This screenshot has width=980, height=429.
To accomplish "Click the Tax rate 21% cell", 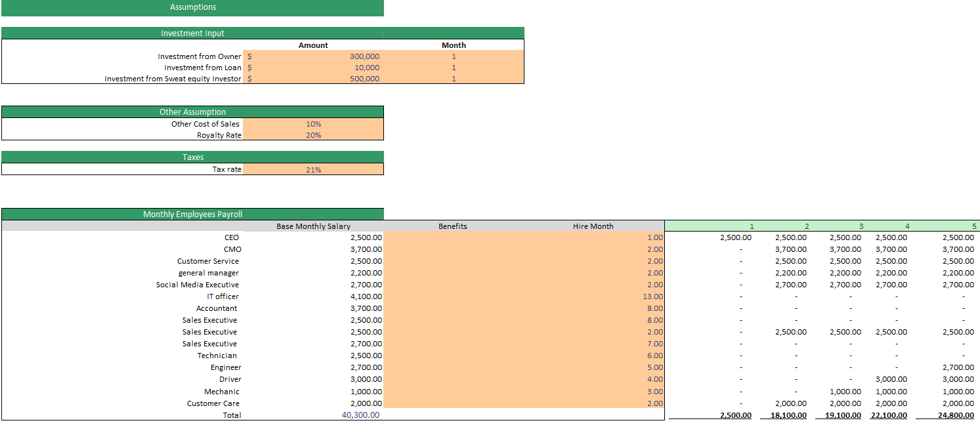I will point(313,169).
